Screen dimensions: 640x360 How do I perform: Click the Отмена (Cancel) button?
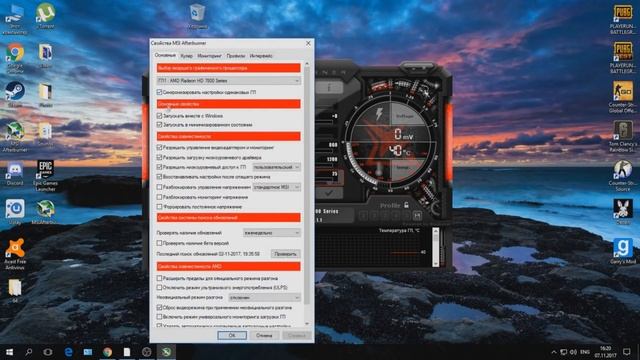click(x=264, y=336)
